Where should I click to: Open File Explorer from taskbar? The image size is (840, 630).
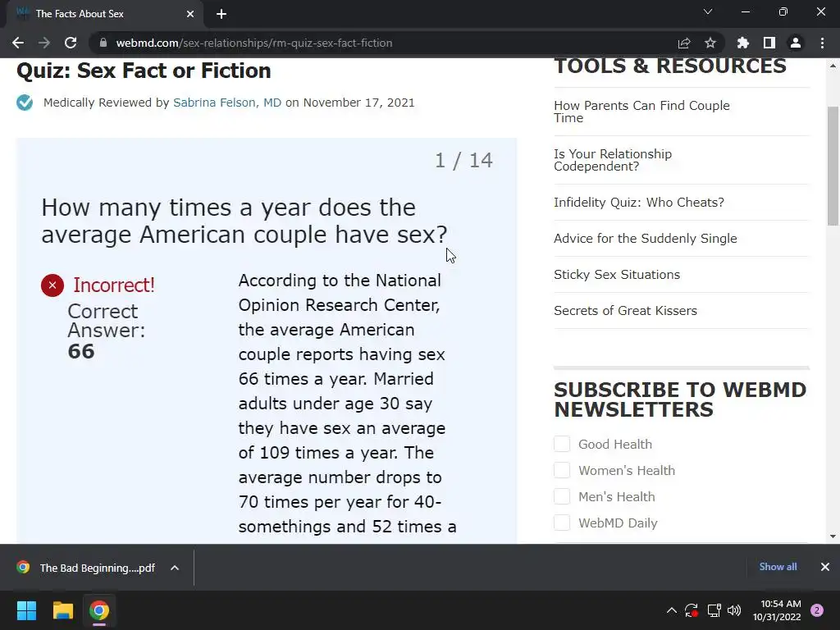[x=62, y=610]
